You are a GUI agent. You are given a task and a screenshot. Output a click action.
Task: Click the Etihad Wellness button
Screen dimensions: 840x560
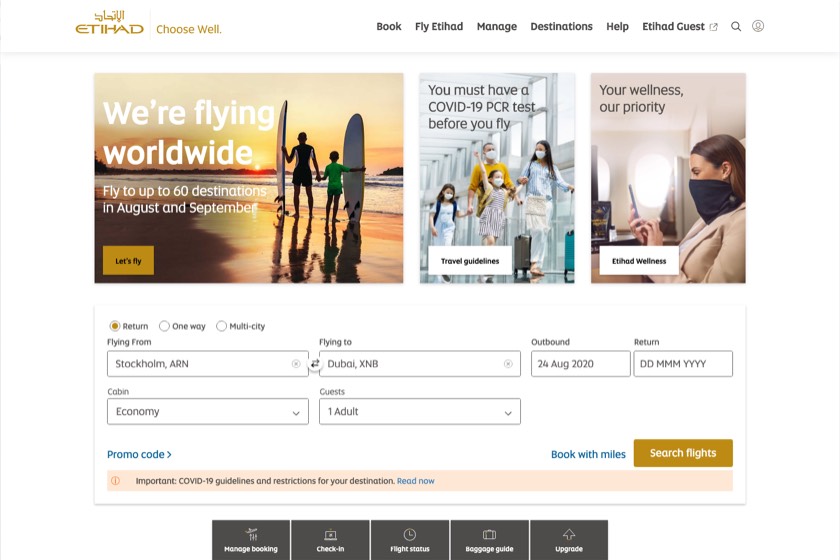click(639, 261)
